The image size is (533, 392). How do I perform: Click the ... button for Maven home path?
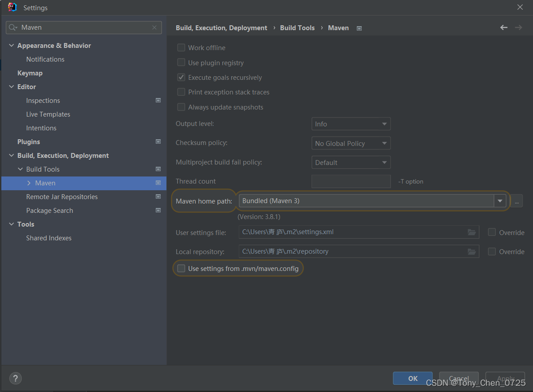[x=517, y=201]
